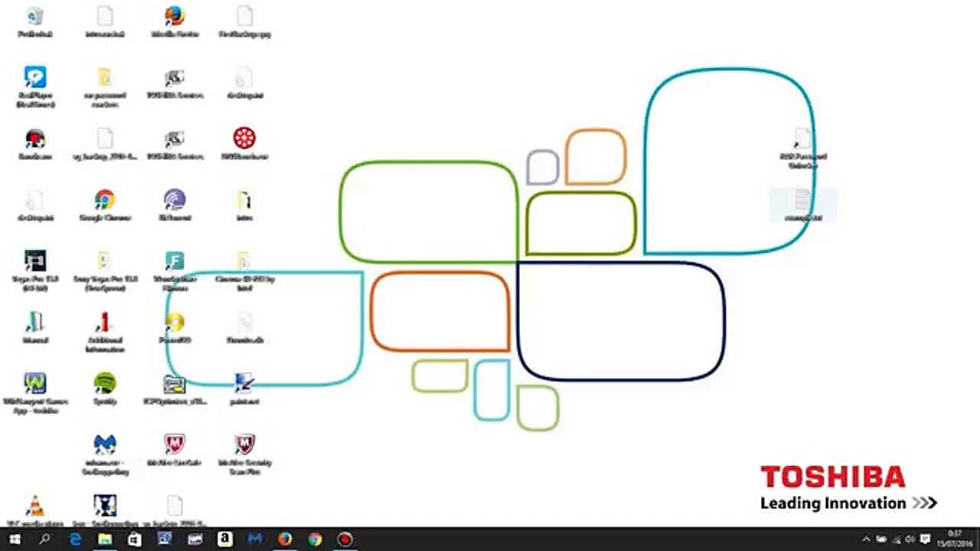
Task: Open the taskbar search
Action: point(44,540)
